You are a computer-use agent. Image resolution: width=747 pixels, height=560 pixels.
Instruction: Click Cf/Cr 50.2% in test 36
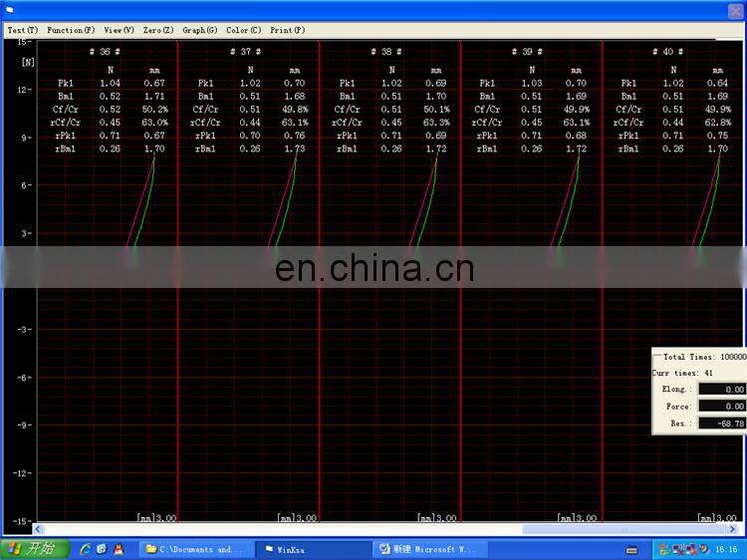click(154, 110)
